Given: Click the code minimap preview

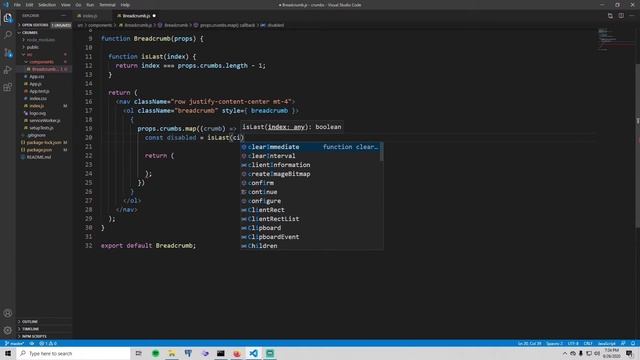Looking at the screenshot, I should (x=615, y=40).
